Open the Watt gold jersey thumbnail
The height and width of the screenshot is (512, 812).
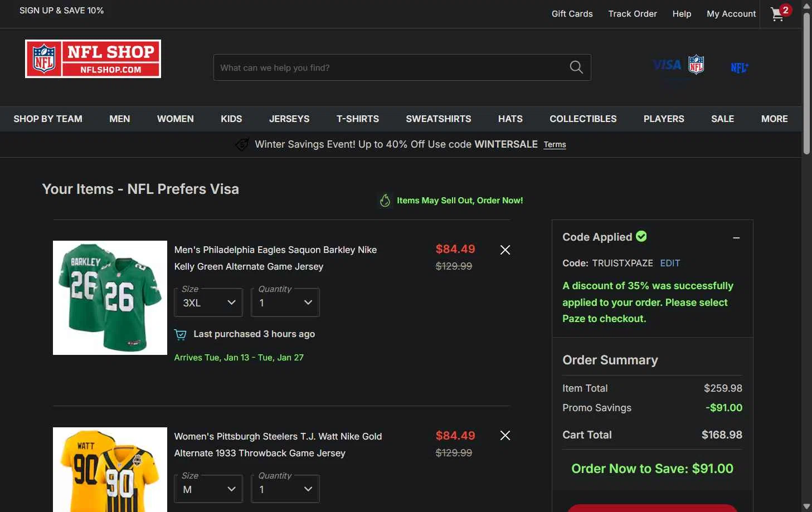110,470
